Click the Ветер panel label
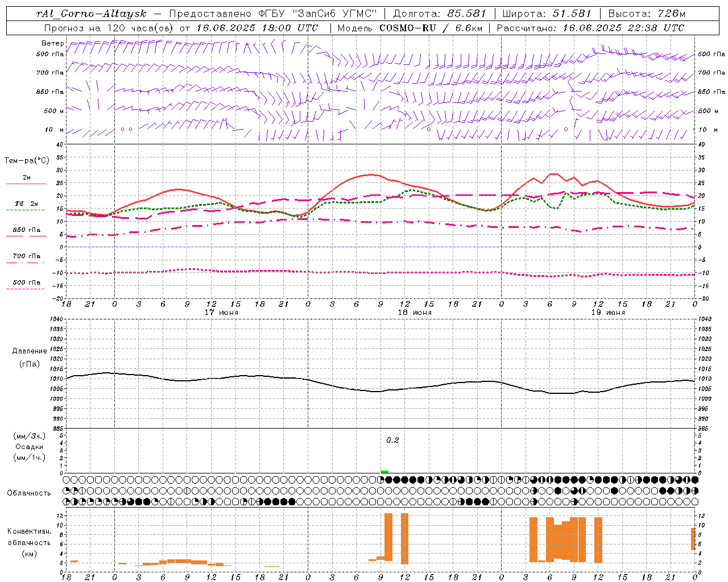The height and width of the screenshot is (582, 728). [x=52, y=43]
